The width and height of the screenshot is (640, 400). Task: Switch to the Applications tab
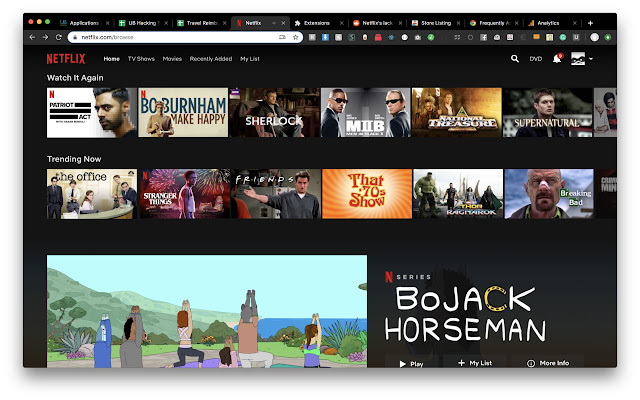pyautogui.click(x=84, y=23)
